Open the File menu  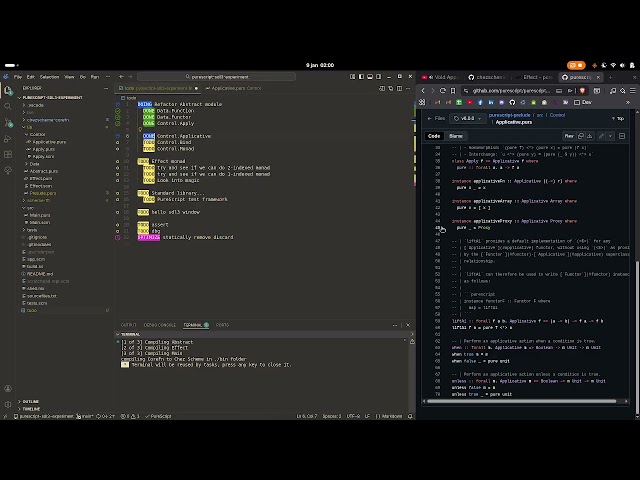tap(18, 77)
